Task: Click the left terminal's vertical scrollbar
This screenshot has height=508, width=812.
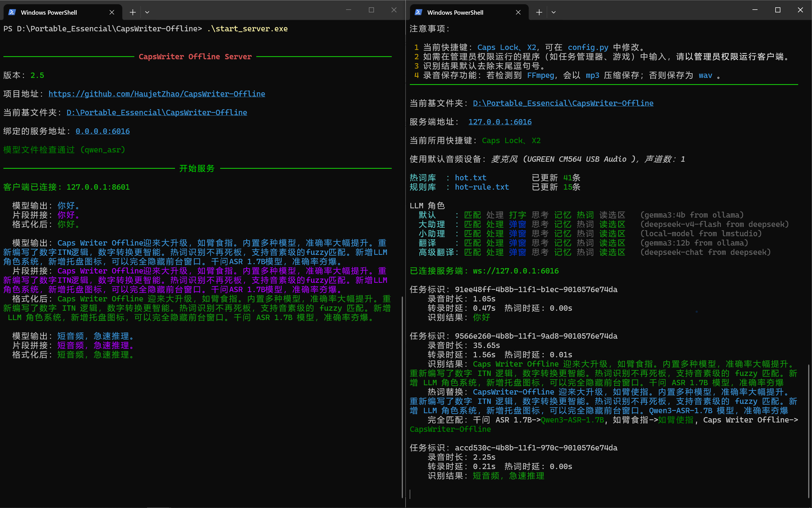Action: tap(402, 397)
